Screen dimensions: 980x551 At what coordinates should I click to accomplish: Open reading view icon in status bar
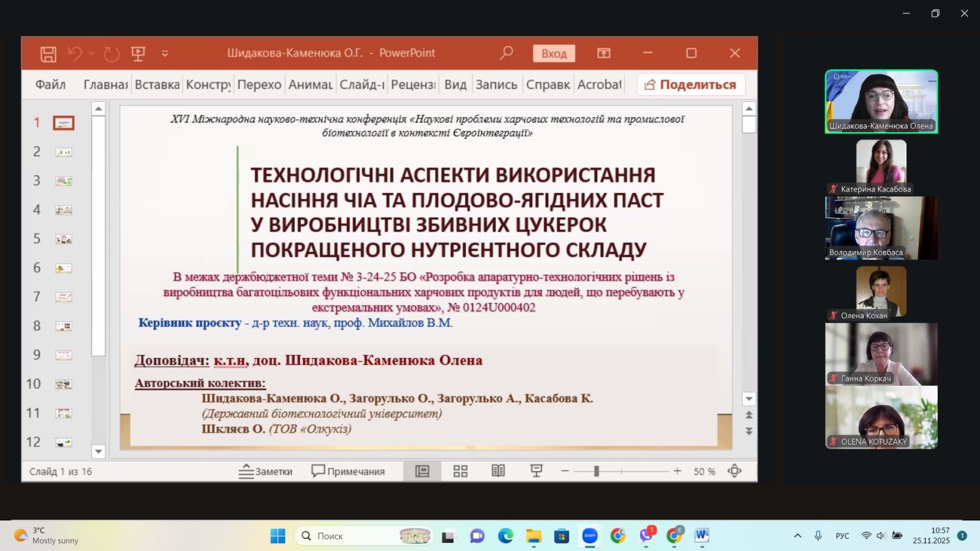click(x=498, y=471)
